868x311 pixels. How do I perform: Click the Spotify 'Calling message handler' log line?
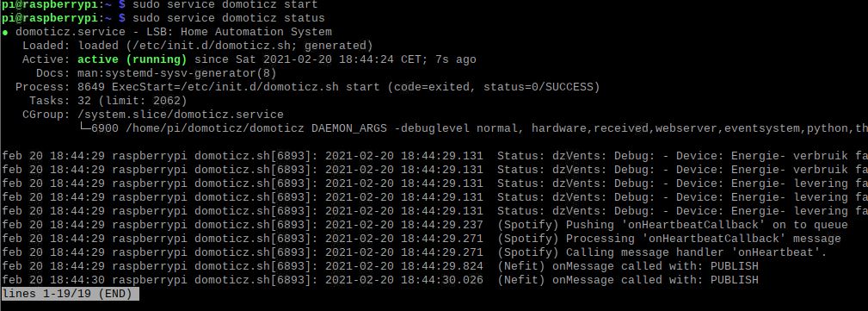point(415,252)
